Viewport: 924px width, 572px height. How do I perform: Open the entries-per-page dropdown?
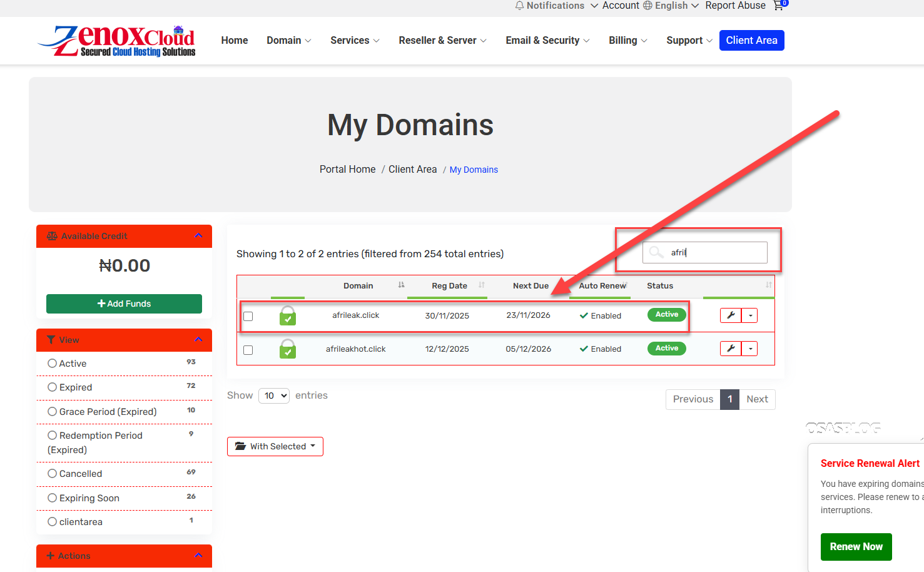(x=274, y=396)
